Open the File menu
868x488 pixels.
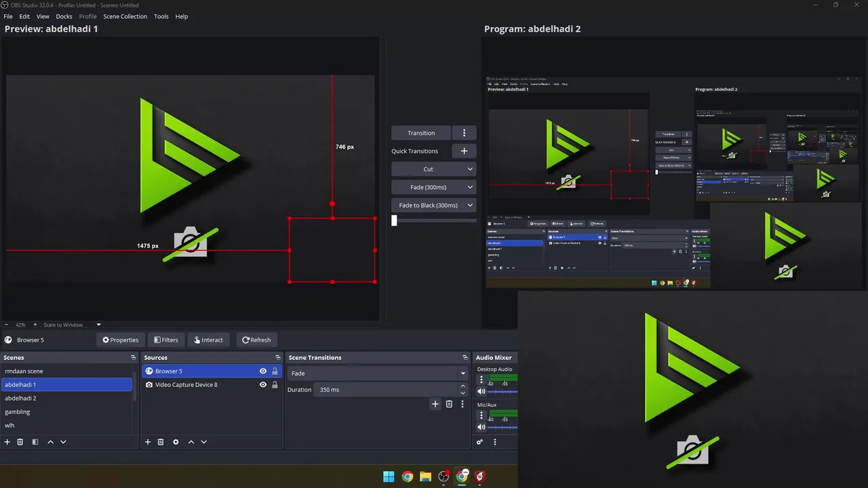click(x=8, y=16)
